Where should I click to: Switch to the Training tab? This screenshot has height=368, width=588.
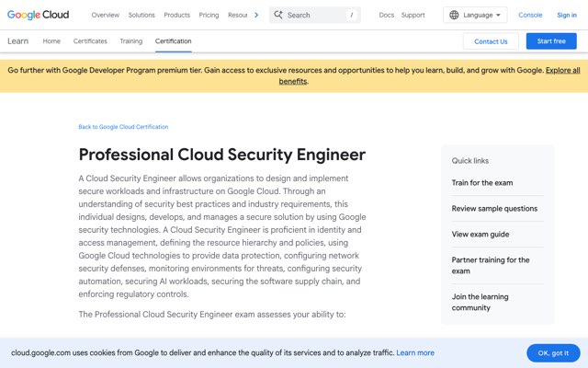(131, 40)
